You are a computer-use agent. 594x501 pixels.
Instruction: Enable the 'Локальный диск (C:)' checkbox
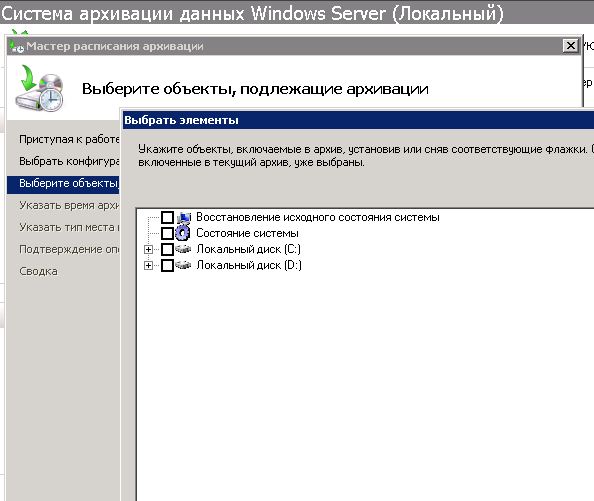(x=167, y=249)
